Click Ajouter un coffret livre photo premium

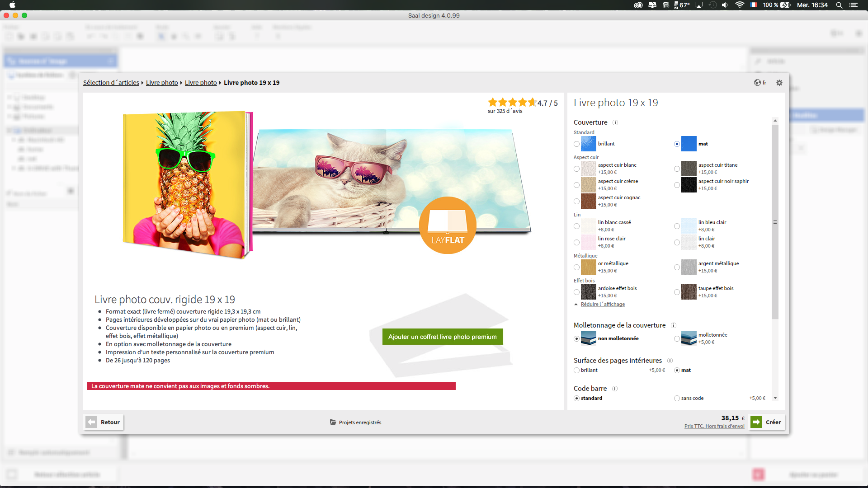[x=442, y=337]
